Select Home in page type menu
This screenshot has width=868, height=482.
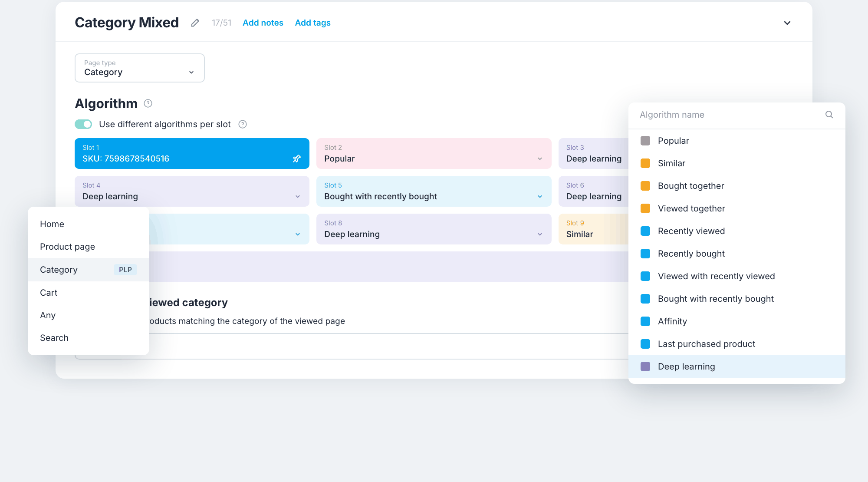click(89, 224)
